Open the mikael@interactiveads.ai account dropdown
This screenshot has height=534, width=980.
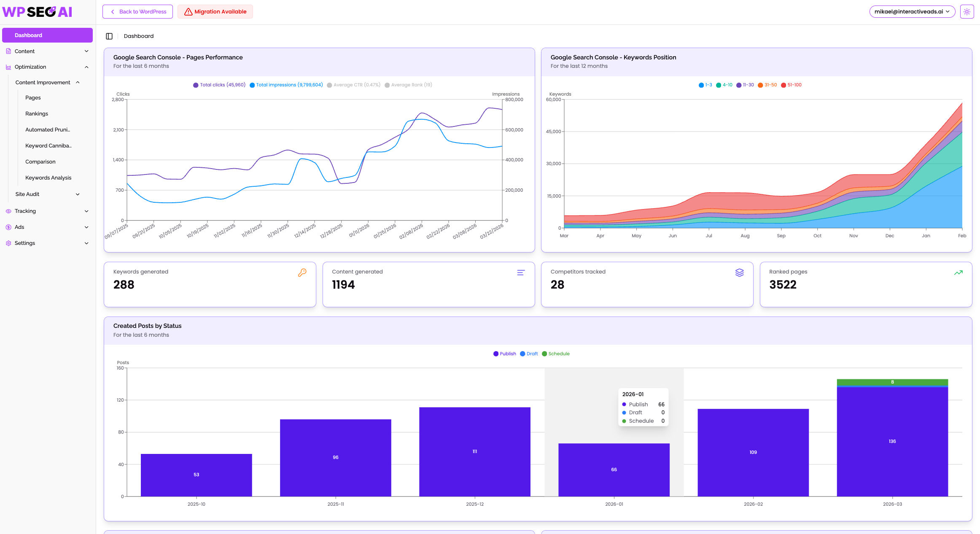coord(912,12)
